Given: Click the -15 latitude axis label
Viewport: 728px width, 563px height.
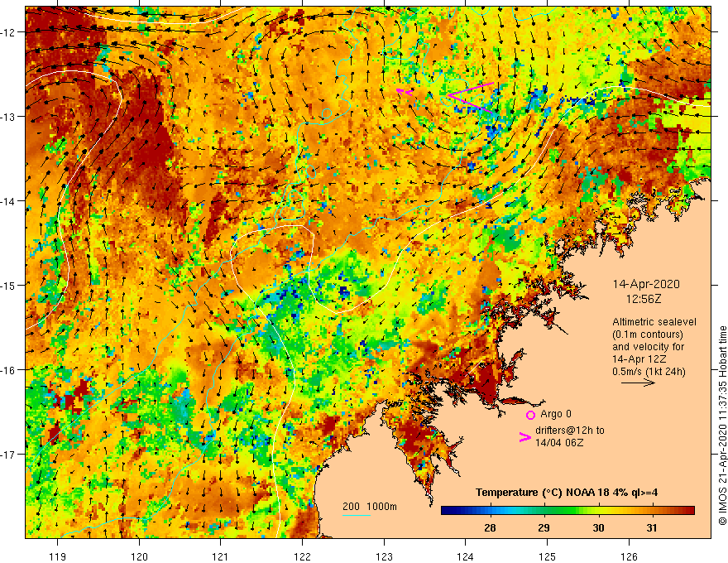Looking at the screenshot, I should [x=9, y=285].
